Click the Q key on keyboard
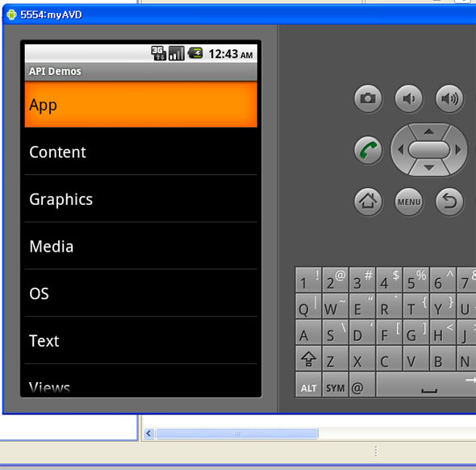 pos(308,306)
